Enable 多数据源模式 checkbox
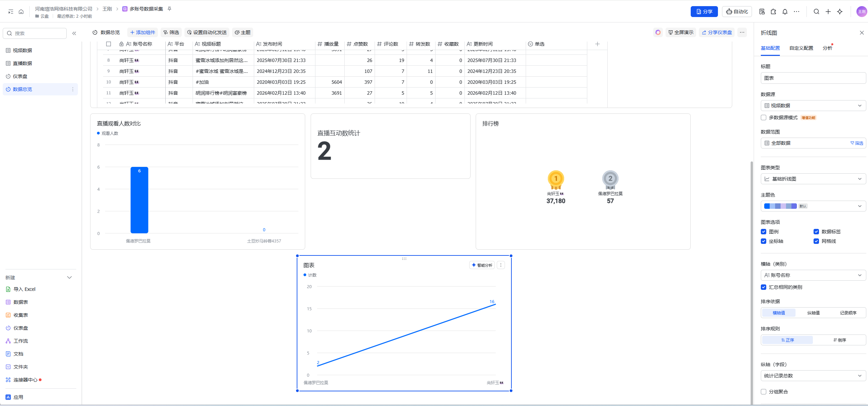The width and height of the screenshot is (868, 406). tap(764, 118)
